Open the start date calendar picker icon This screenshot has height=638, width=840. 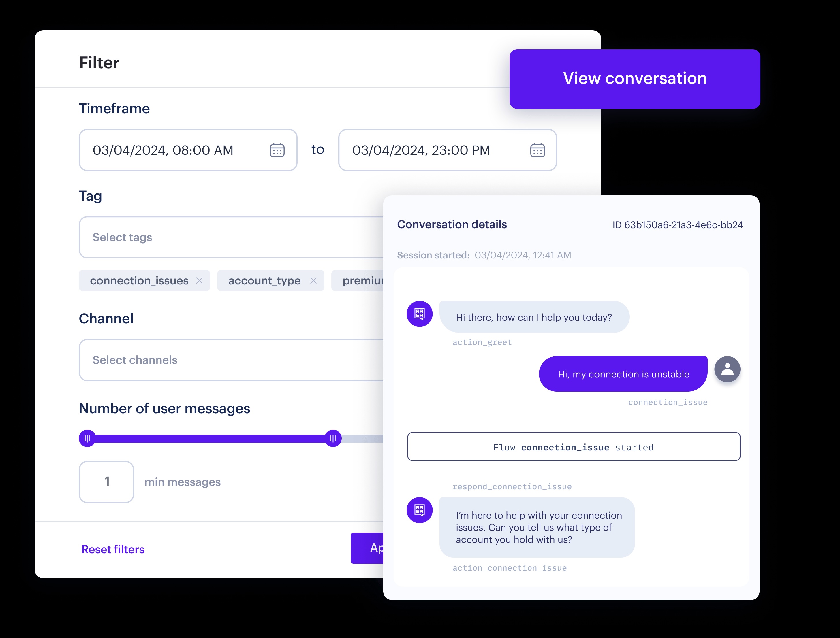click(277, 150)
